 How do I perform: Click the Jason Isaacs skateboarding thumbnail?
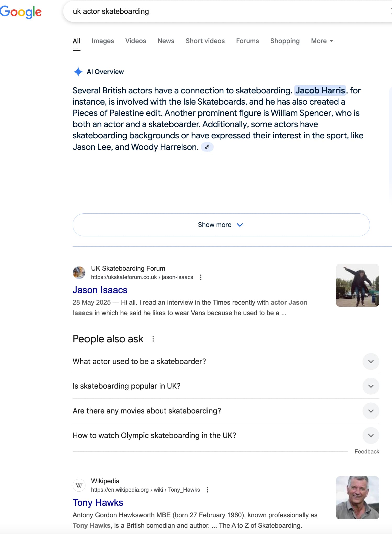click(x=358, y=285)
